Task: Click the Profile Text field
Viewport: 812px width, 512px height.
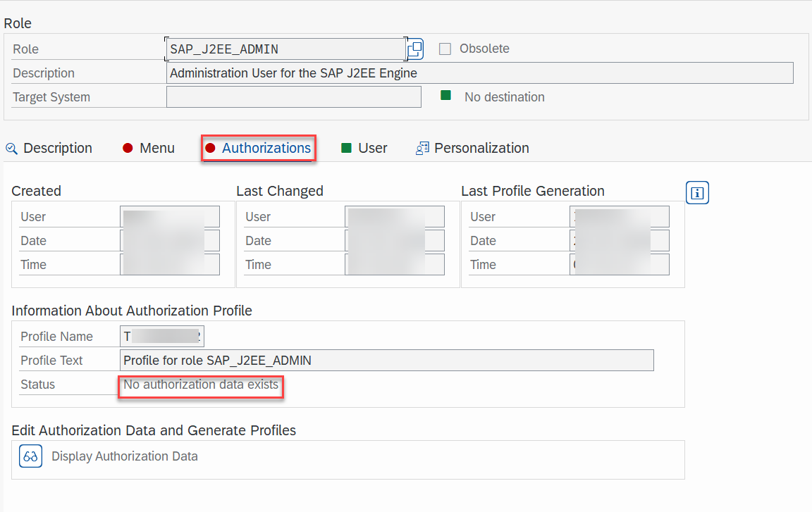Action: click(x=387, y=360)
